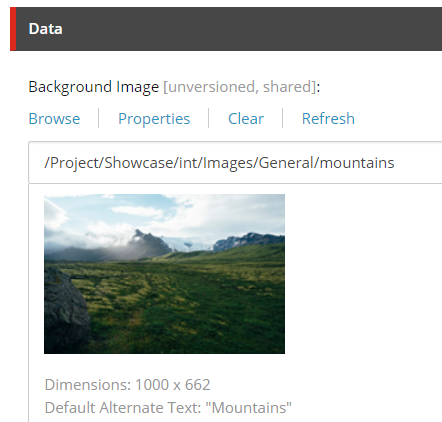The width and height of the screenshot is (442, 422).
Task: Select the mountains image thumbnail
Action: click(164, 274)
